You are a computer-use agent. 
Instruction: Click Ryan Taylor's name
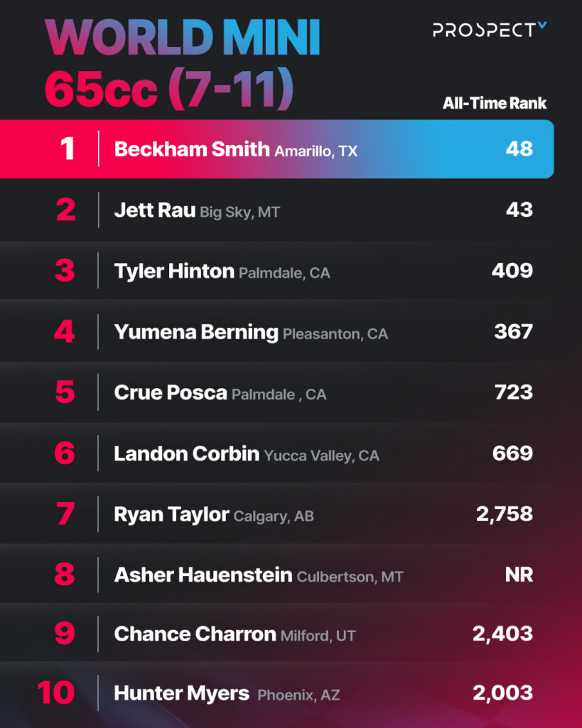pos(172,514)
